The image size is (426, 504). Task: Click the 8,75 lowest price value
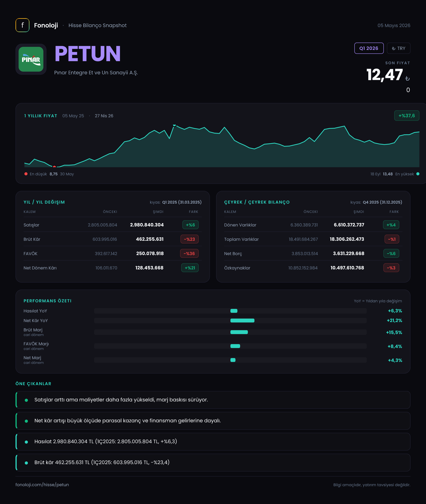54,174
